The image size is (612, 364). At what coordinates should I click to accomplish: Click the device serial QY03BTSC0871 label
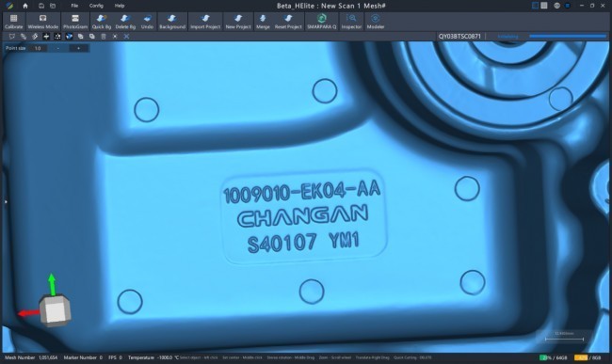459,37
